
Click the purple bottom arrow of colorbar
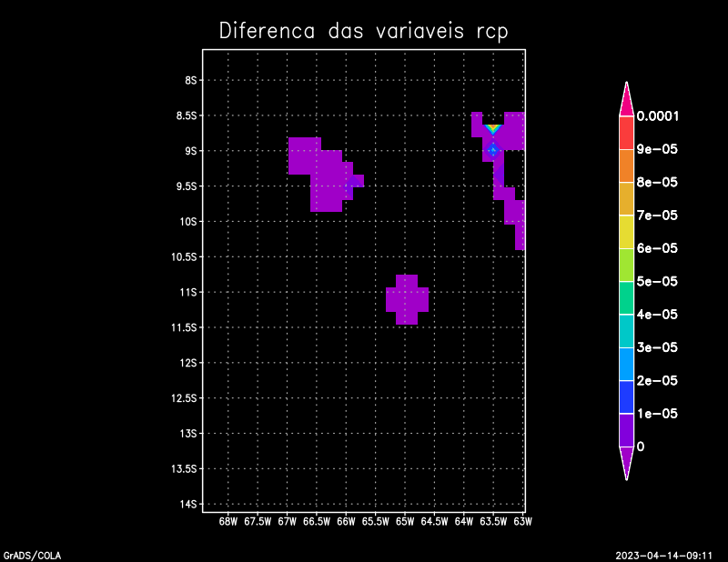626,462
